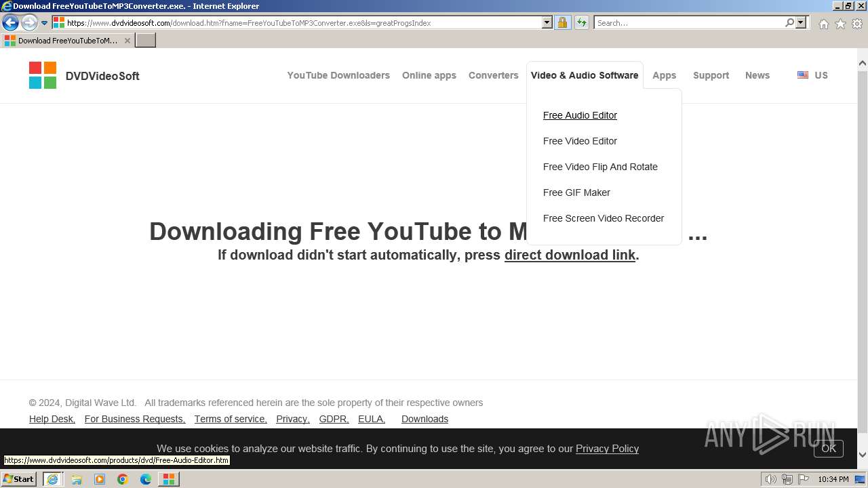The image size is (868, 488).
Task: Select Free GIF Maker
Action: [x=576, y=192]
